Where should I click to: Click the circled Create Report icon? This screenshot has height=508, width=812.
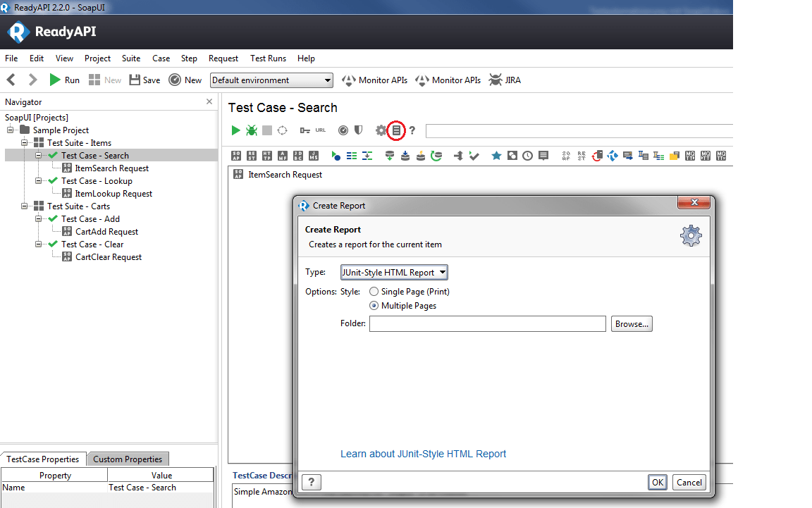(x=396, y=130)
